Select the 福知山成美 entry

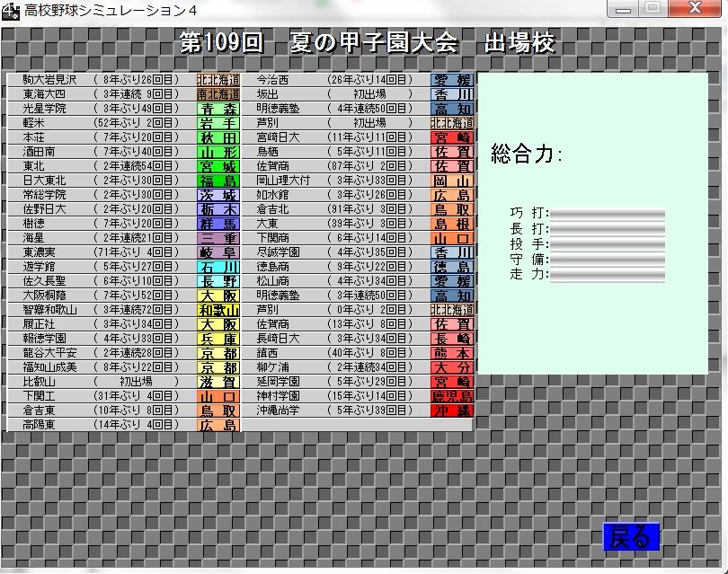click(124, 367)
